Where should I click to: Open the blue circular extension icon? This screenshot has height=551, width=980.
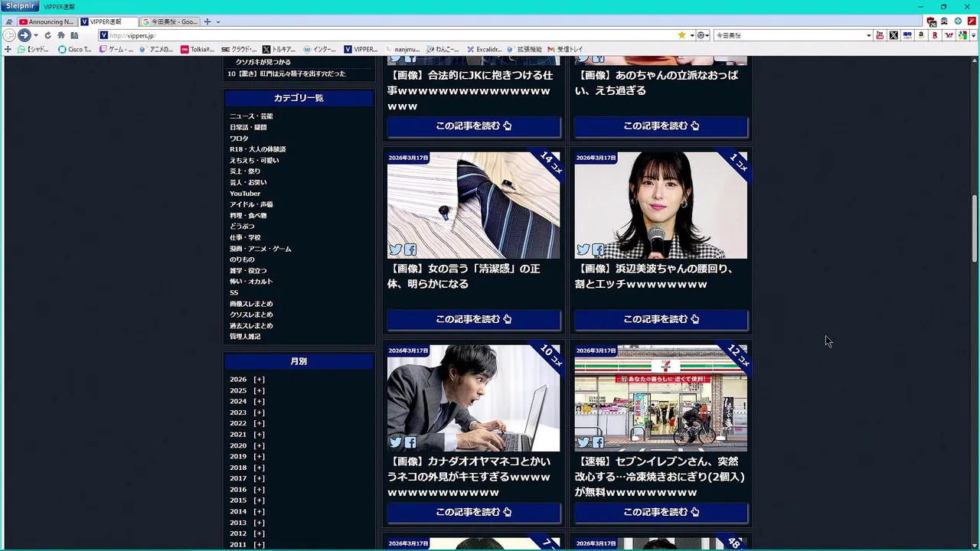pyautogui.click(x=958, y=21)
